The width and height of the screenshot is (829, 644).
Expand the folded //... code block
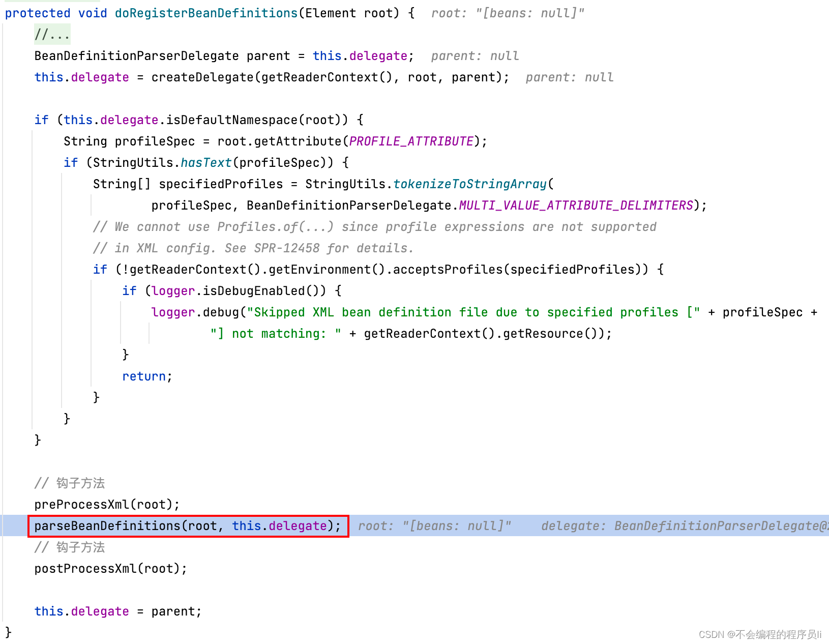[x=52, y=35]
